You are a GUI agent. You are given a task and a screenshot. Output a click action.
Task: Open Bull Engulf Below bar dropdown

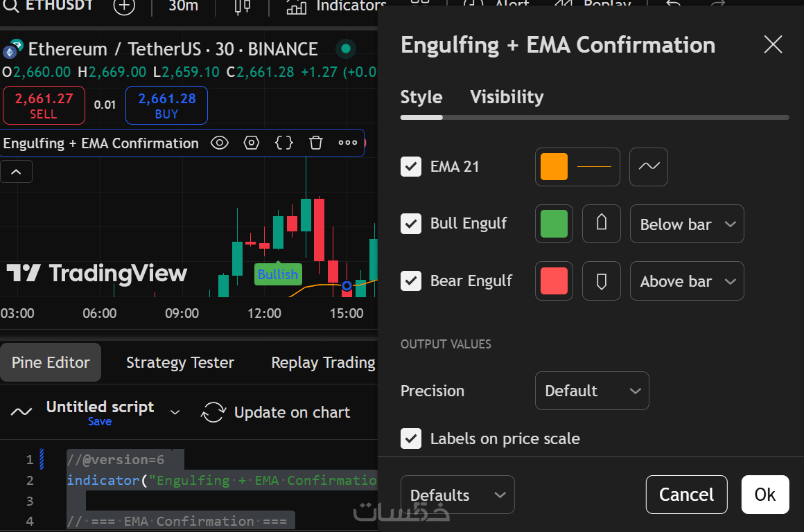coord(687,224)
